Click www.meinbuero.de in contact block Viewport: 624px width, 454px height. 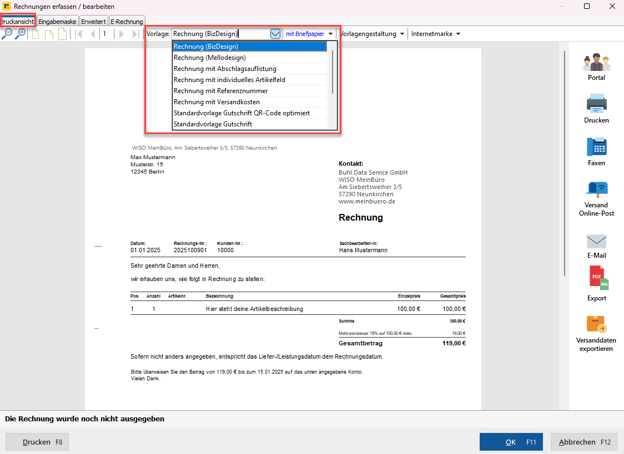[367, 201]
